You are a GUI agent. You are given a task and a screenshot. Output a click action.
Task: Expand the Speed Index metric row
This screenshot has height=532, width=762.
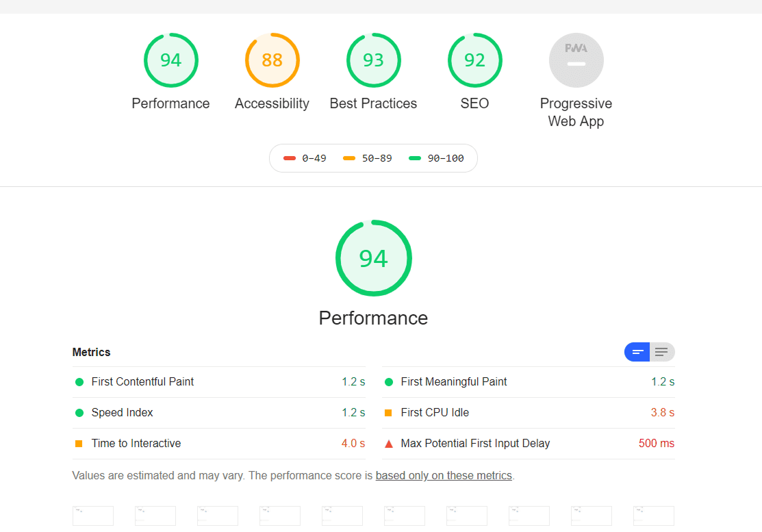(x=122, y=413)
